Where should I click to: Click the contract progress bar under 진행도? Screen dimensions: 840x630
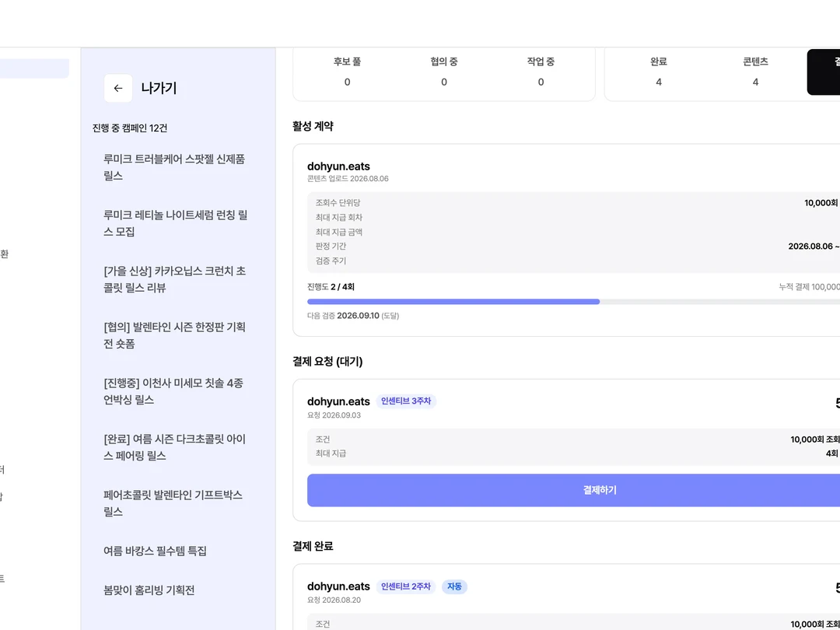click(573, 302)
